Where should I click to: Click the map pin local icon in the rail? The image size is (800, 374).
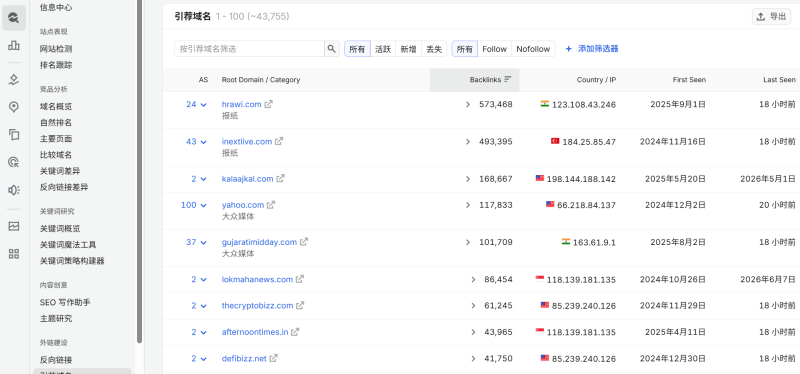[14, 107]
